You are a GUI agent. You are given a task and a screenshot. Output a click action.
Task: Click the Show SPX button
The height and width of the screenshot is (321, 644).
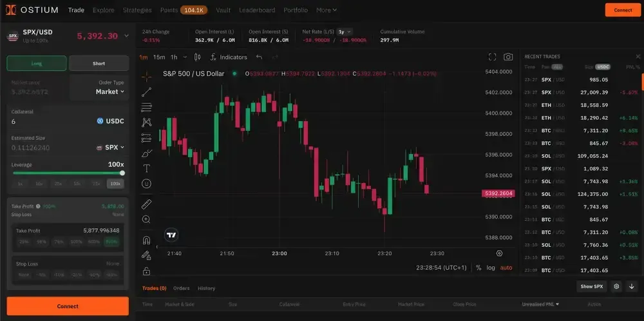coord(591,286)
